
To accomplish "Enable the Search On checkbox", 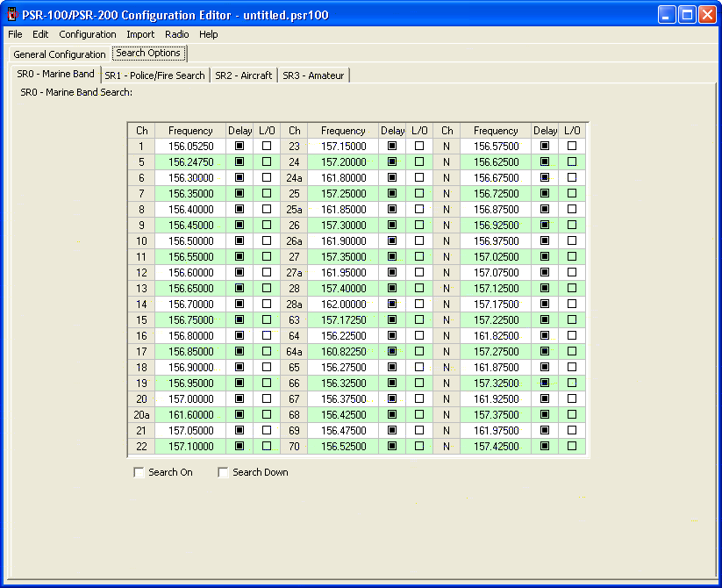I will (139, 473).
